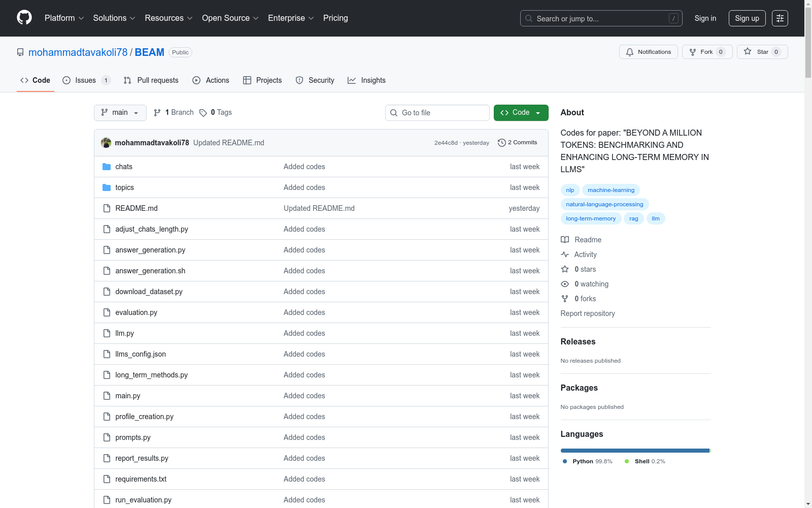The width and height of the screenshot is (812, 508).
Task: Open the download_dataset.py file
Action: coord(149,292)
